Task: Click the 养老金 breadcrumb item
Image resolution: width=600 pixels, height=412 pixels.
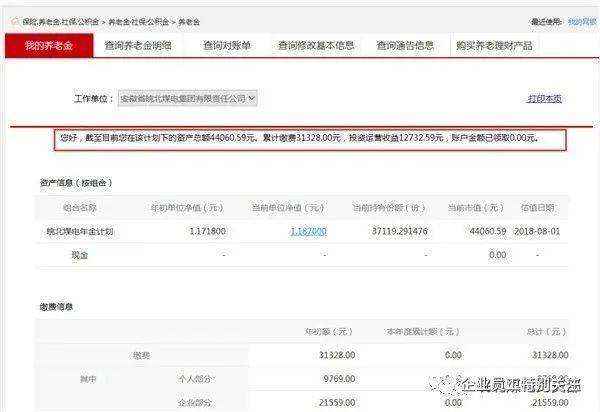Action: [189, 22]
